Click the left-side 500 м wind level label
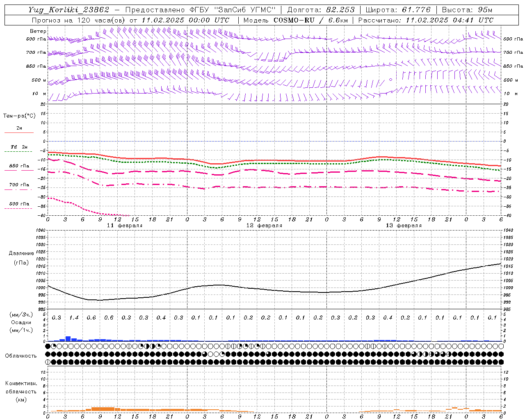The height and width of the screenshot is (420, 525). coord(39,80)
